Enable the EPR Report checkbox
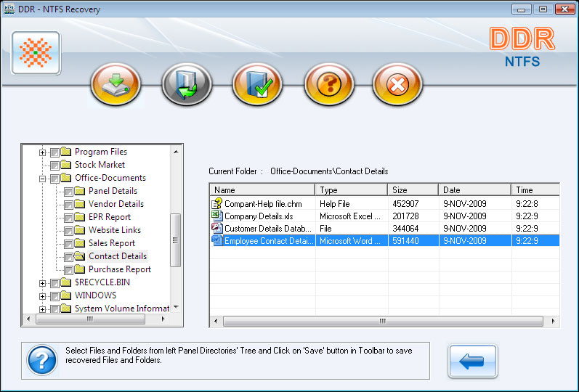The image size is (579, 392). click(x=68, y=218)
